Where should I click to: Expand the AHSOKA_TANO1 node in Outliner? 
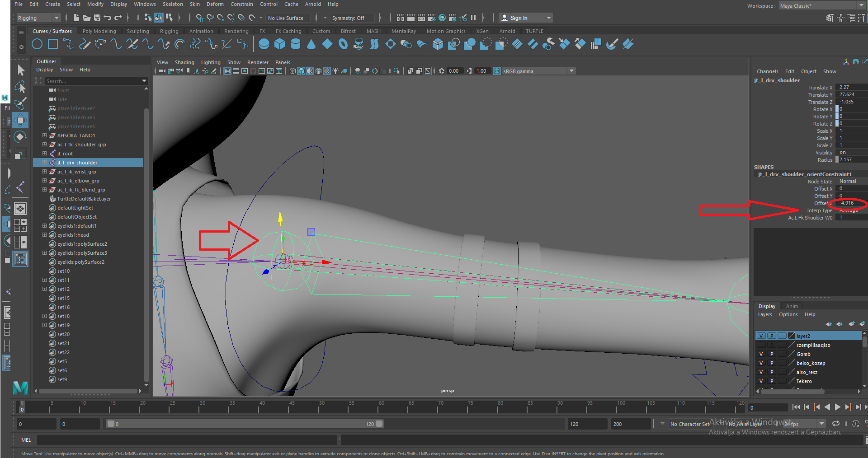[44, 136]
